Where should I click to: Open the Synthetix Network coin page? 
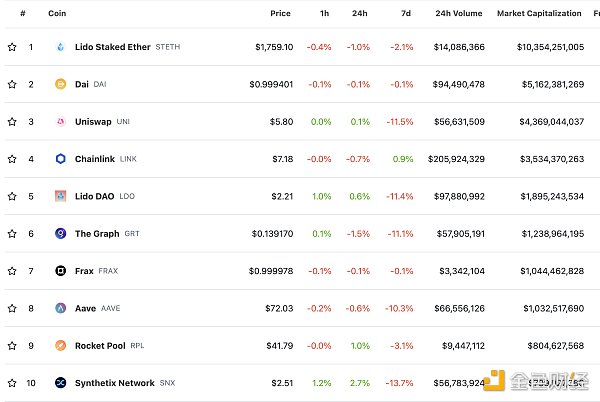click(x=114, y=383)
